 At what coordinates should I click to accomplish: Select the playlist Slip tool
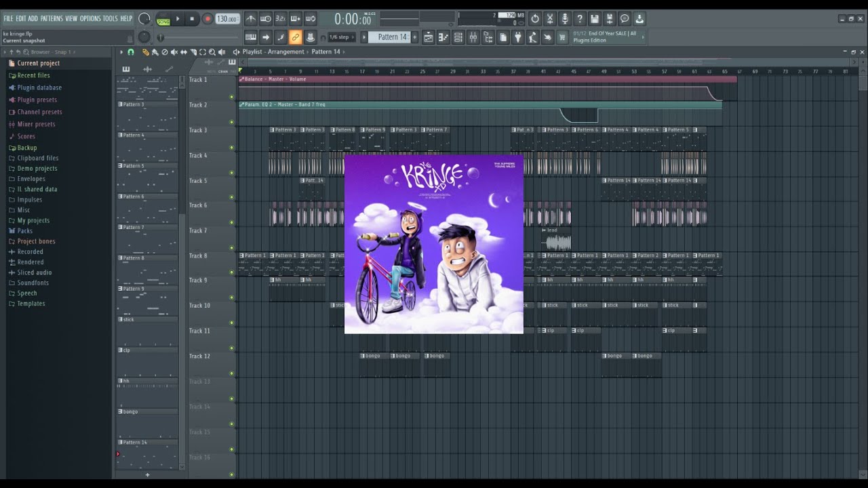184,52
